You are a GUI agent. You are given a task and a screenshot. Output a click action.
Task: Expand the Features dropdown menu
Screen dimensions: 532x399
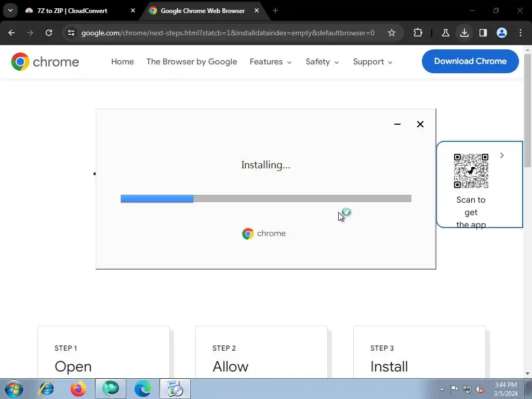(x=270, y=62)
